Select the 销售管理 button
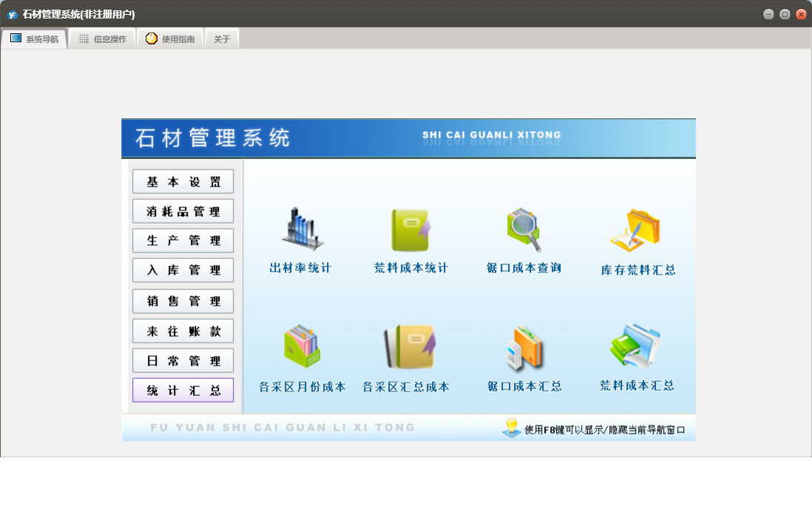The width and height of the screenshot is (812, 532). (x=183, y=301)
